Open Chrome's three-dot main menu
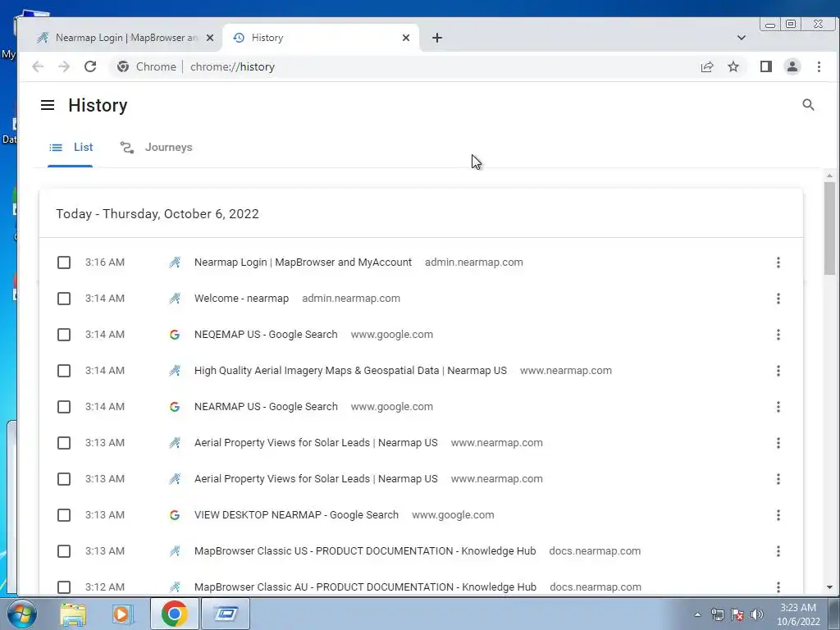 tap(819, 66)
